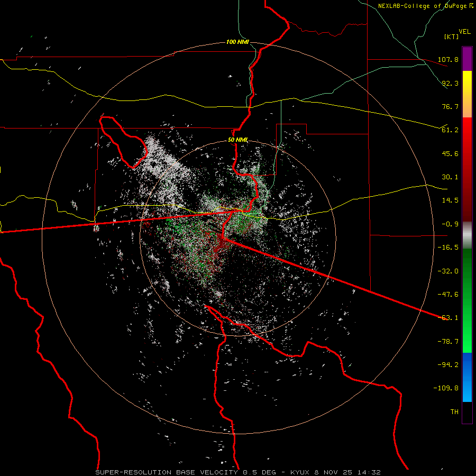
Task: Click the 50 NMI range ring label
Action: click(x=237, y=140)
